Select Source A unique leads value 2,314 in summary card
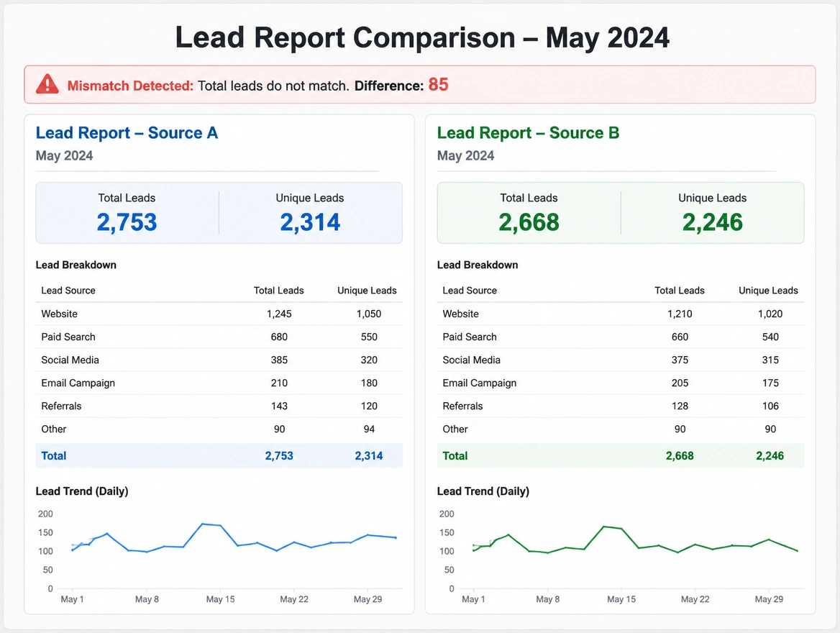The height and width of the screenshot is (633, 840). click(310, 222)
